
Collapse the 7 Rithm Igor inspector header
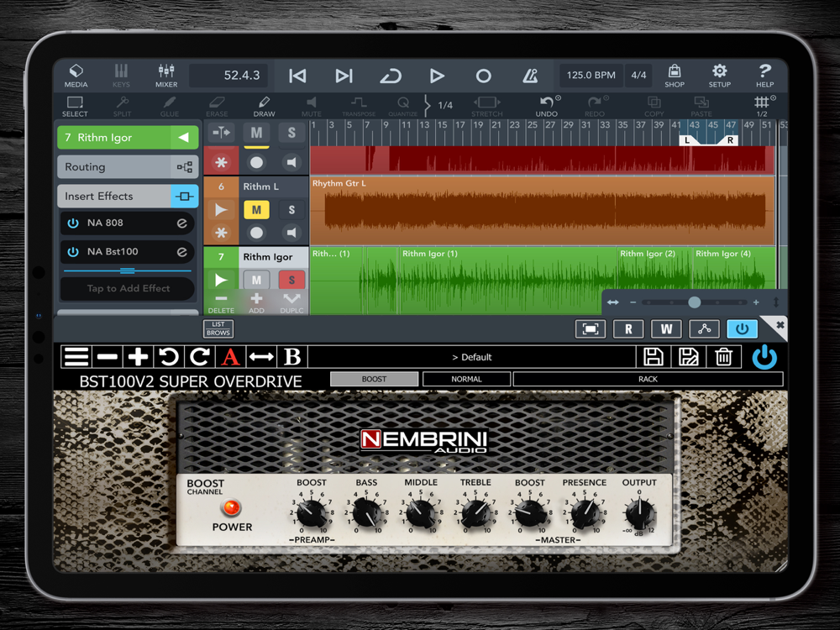click(x=128, y=138)
